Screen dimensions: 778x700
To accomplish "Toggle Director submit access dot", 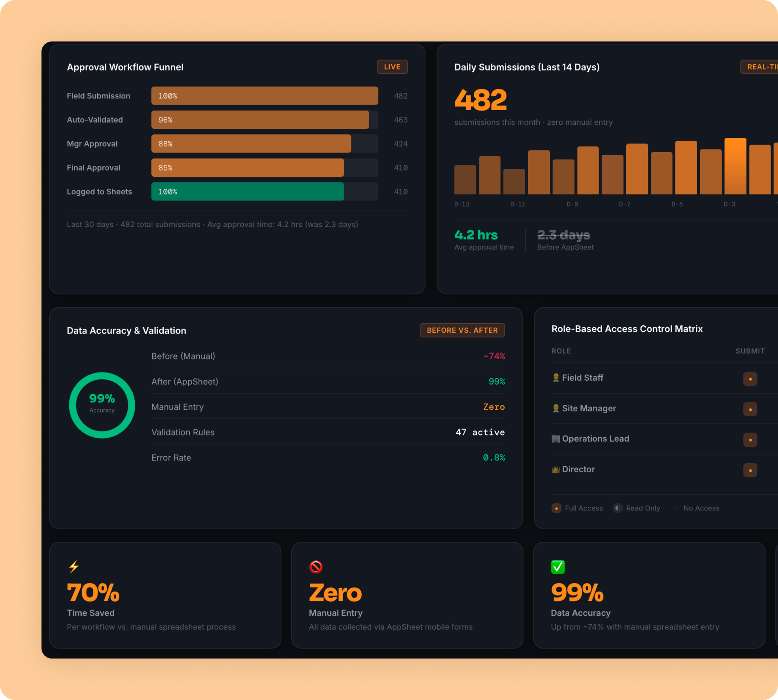I will click(751, 470).
